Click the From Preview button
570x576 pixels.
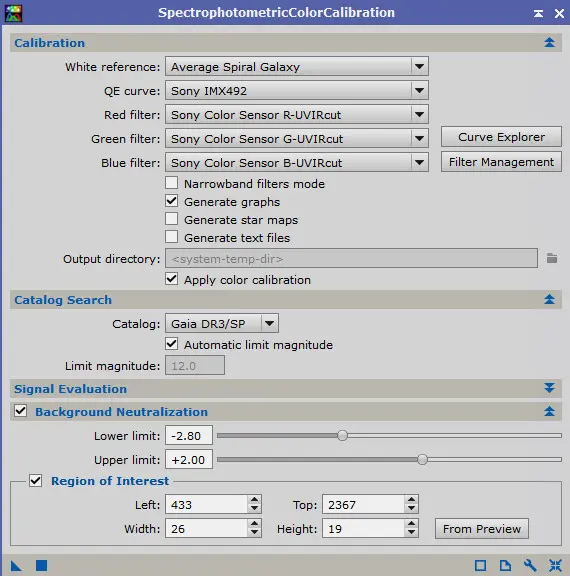482,529
